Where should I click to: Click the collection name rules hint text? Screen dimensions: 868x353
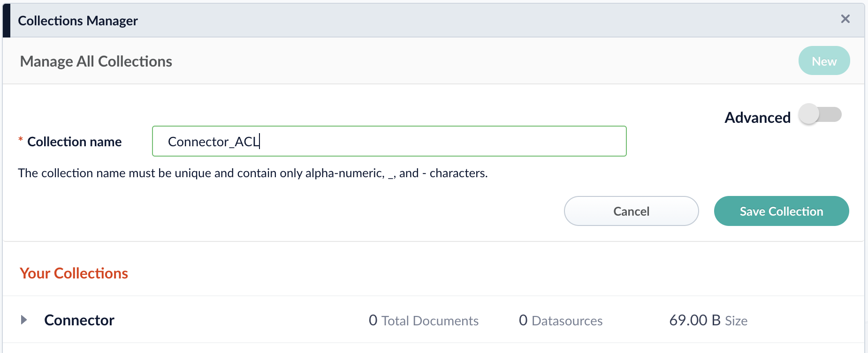[252, 173]
